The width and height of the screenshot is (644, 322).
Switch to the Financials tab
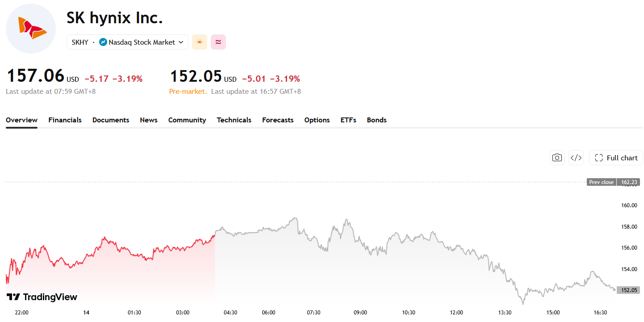click(65, 120)
